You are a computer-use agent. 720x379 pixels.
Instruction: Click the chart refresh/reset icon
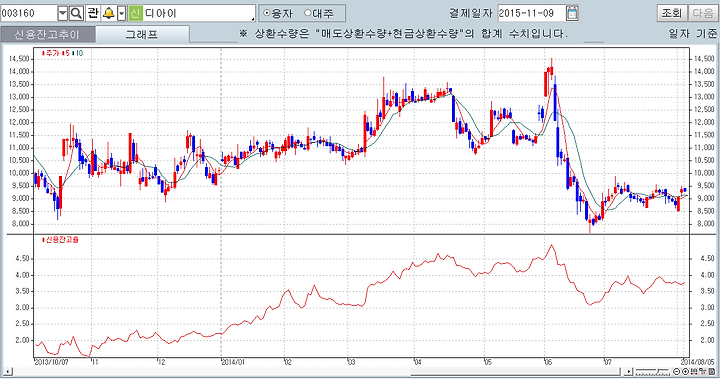coord(703,372)
